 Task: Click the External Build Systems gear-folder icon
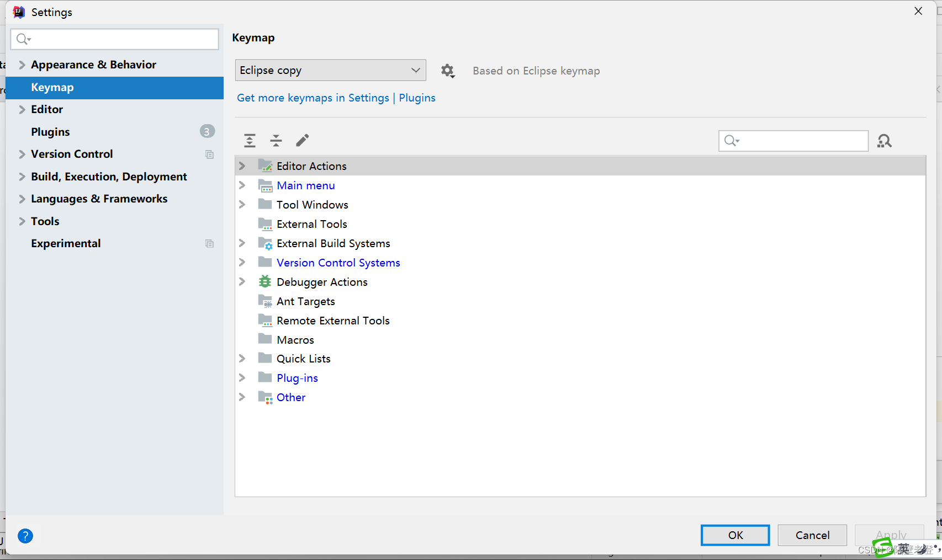point(266,243)
